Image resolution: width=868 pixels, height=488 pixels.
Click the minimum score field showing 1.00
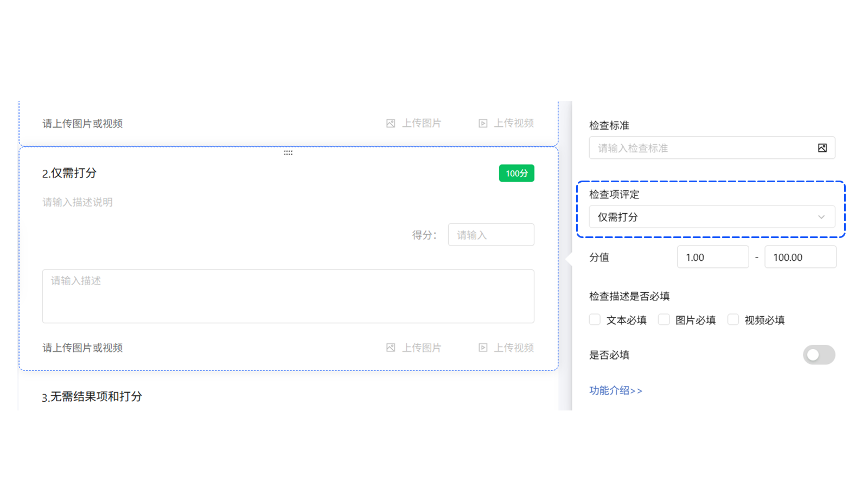[x=712, y=256]
